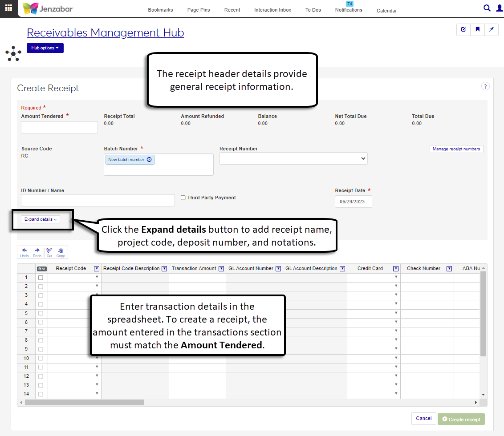Open the user profile icon
This screenshot has width=504, height=436.
[x=499, y=8]
